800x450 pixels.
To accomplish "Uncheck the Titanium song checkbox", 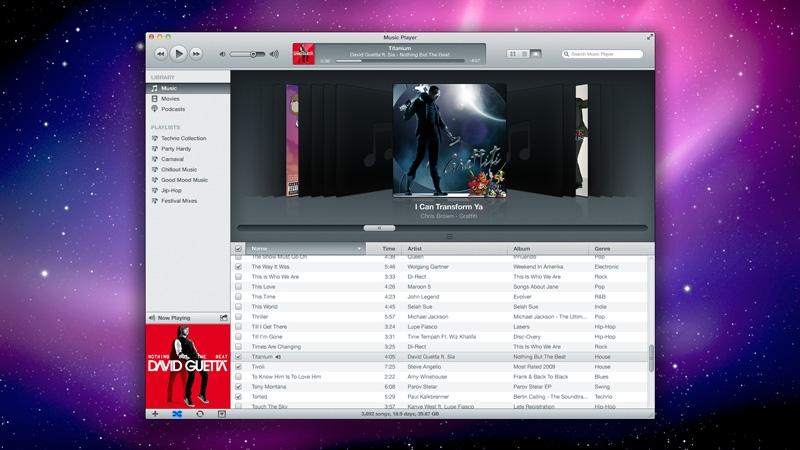I will tap(238, 356).
